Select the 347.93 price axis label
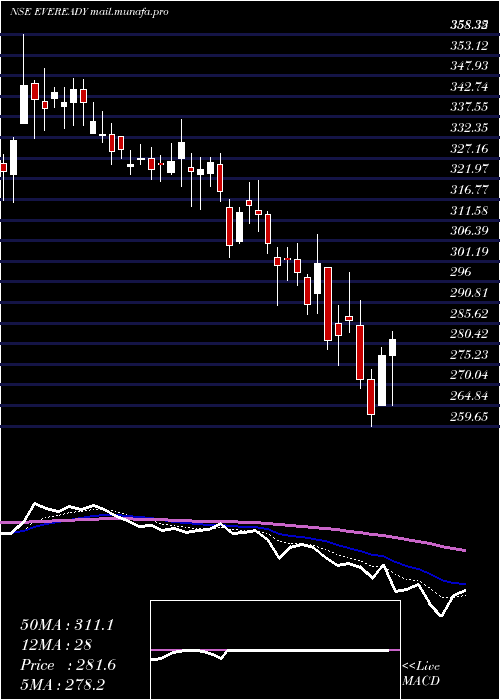The height and width of the screenshot is (700, 500). pyautogui.click(x=468, y=66)
